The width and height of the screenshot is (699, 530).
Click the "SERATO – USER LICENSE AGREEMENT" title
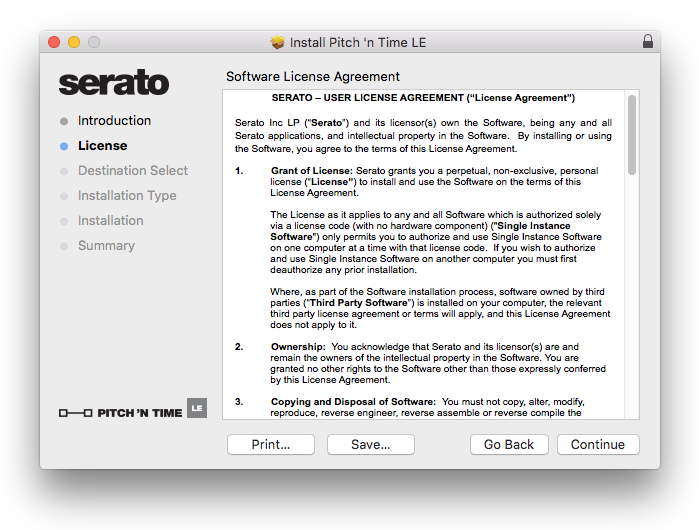[x=423, y=98]
